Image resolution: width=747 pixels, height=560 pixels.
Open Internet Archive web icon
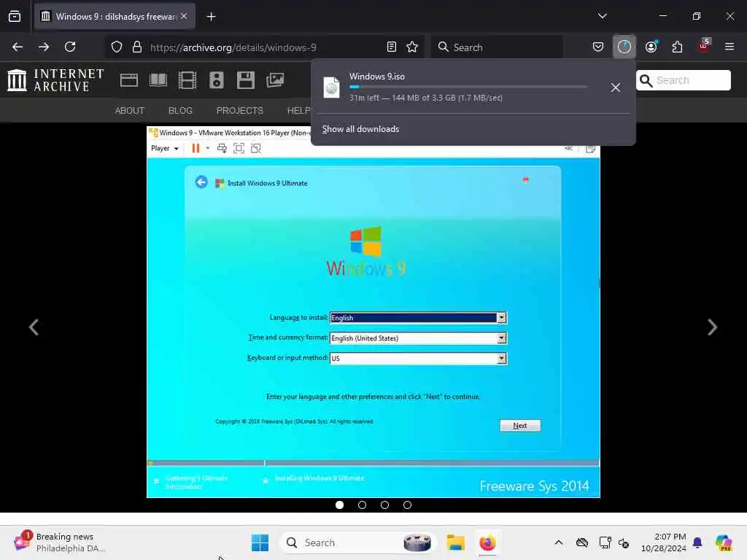coord(129,80)
